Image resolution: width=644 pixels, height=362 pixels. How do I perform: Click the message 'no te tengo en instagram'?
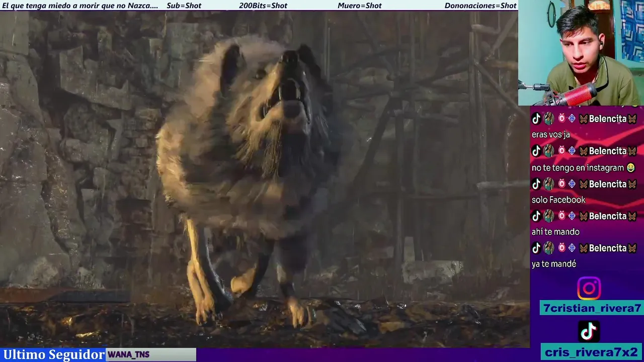pyautogui.click(x=578, y=167)
